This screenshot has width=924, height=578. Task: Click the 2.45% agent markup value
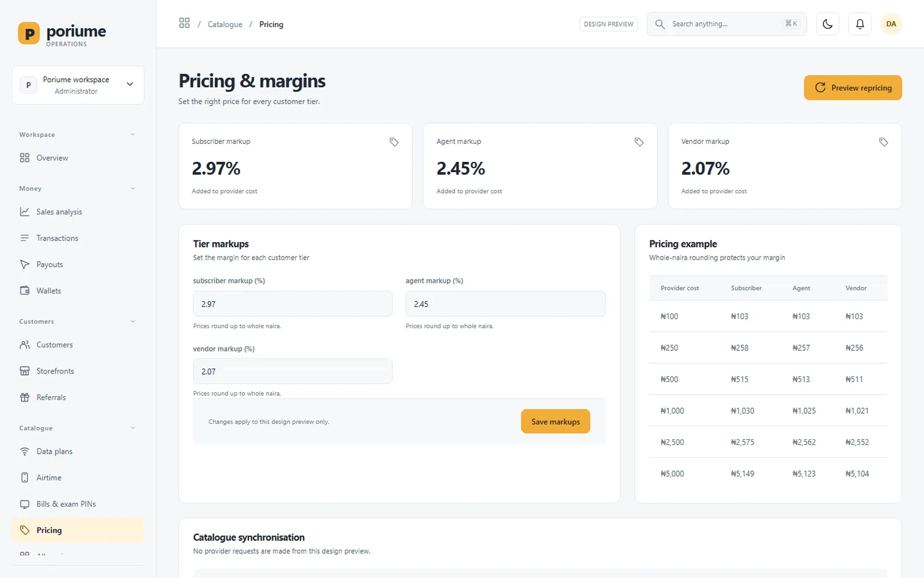(461, 168)
